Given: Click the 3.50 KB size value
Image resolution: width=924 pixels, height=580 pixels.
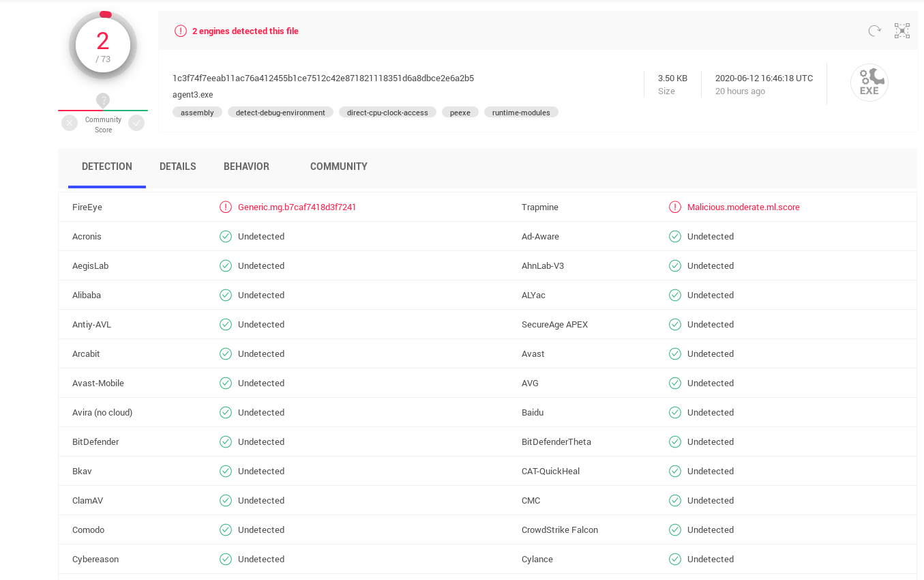Looking at the screenshot, I should click(x=672, y=78).
